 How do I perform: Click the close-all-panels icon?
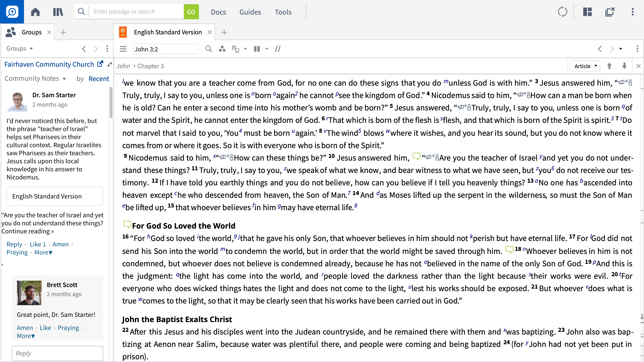(x=610, y=12)
